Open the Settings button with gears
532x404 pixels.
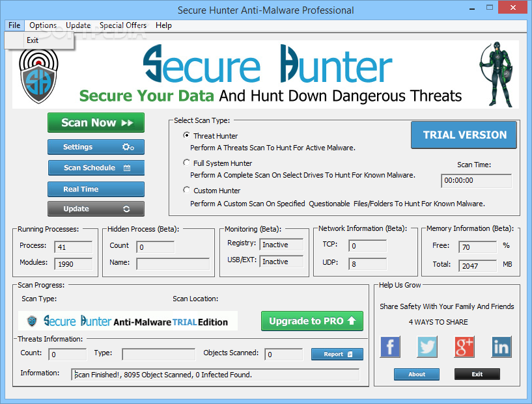coord(96,147)
